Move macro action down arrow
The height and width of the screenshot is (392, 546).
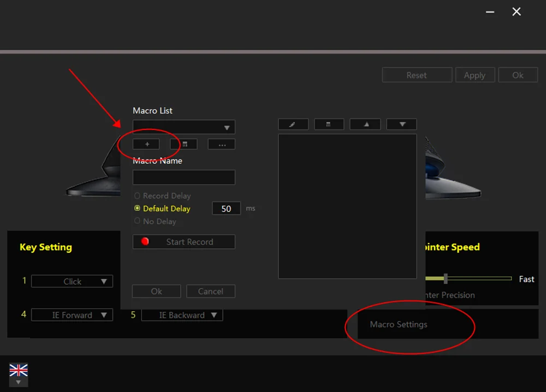point(401,124)
